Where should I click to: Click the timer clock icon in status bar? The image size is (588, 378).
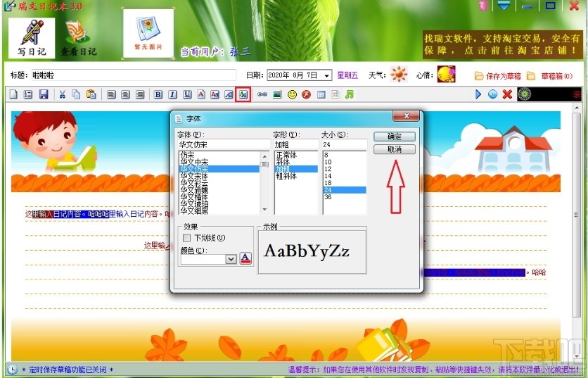[x=12, y=370]
